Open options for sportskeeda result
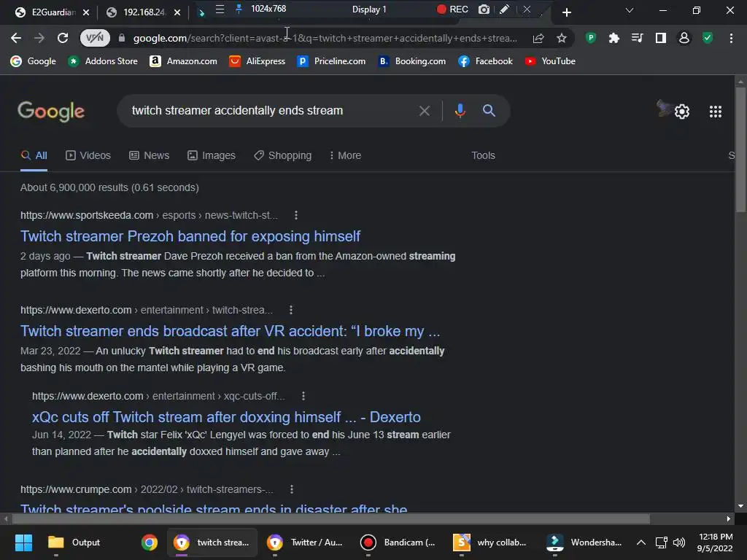 296,215
